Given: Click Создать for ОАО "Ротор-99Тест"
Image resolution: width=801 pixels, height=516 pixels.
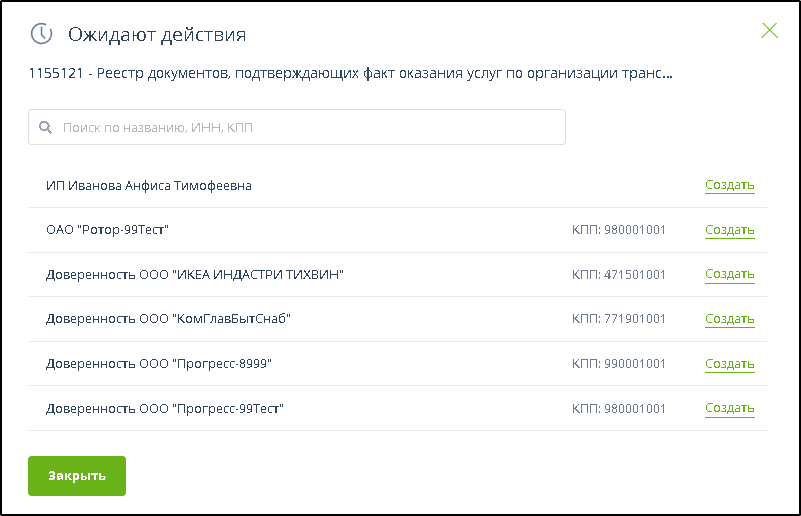Looking at the screenshot, I should click(x=729, y=230).
